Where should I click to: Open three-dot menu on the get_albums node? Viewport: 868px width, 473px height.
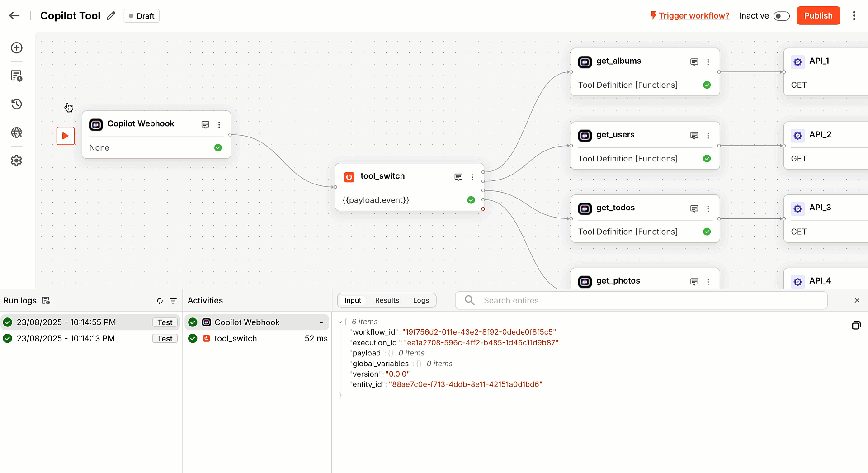[x=708, y=62]
